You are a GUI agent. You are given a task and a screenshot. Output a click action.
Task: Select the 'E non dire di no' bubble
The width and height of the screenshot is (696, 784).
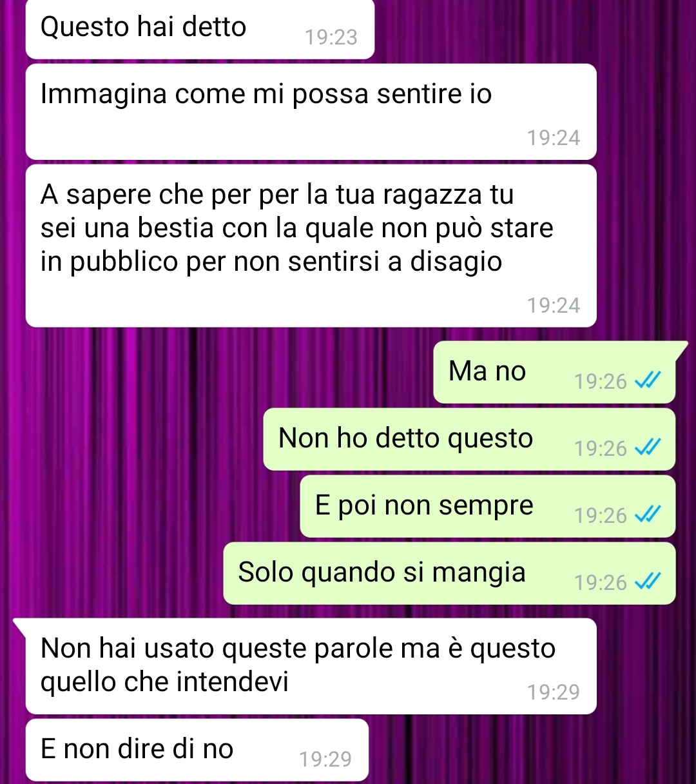pos(197,750)
